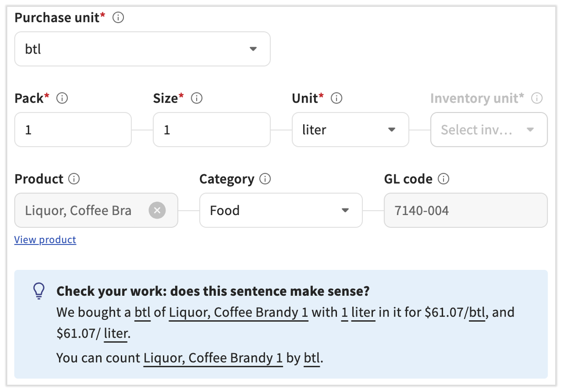Click the info icon beside Pack

point(62,98)
